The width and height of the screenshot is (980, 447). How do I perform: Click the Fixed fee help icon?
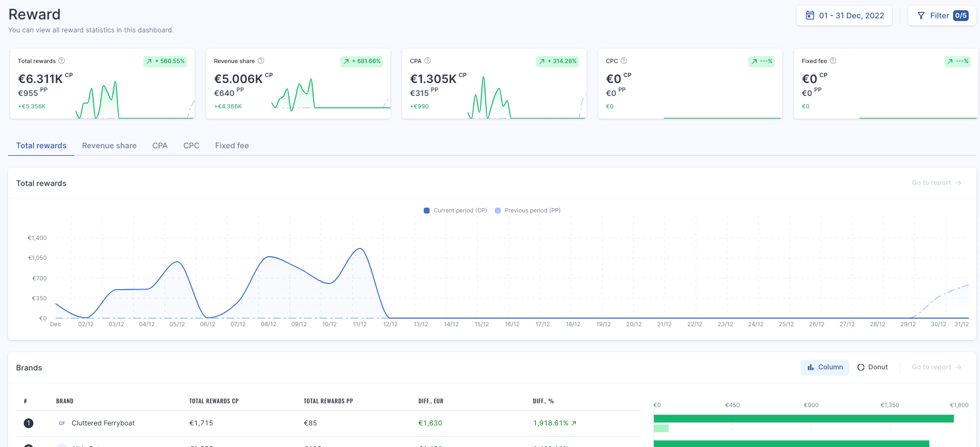pyautogui.click(x=833, y=61)
